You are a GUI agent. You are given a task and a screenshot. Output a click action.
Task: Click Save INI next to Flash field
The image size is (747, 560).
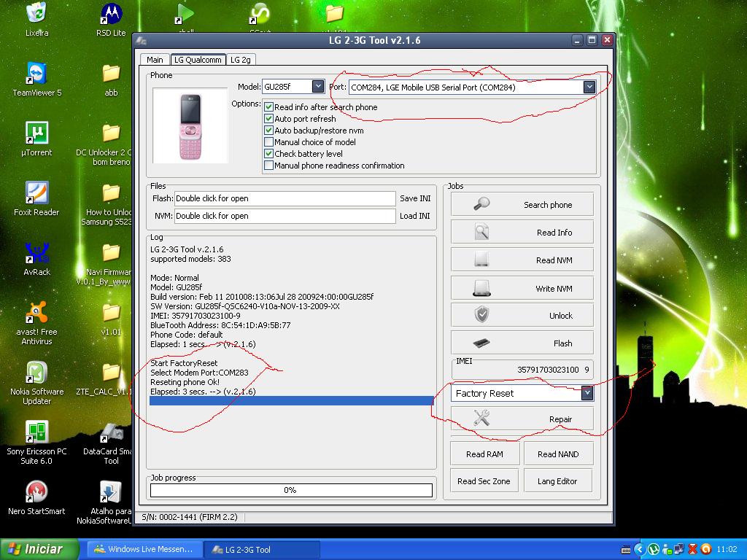pyautogui.click(x=415, y=198)
